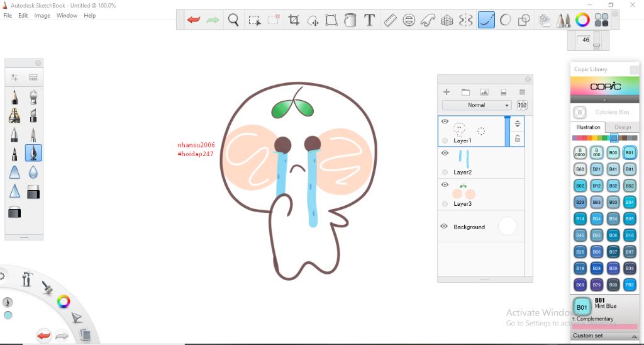The width and height of the screenshot is (644, 345).
Task: Enable the Ruler guide
Action: click(390, 20)
